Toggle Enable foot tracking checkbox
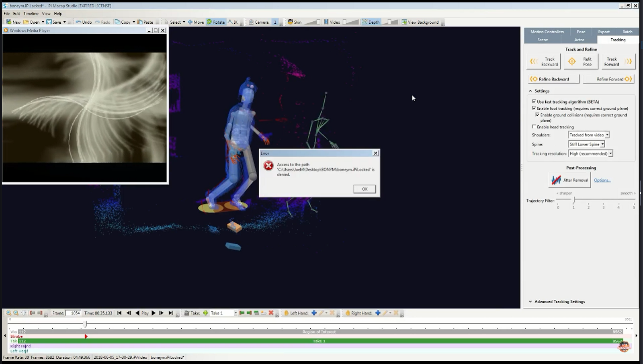This screenshot has width=643, height=364. [534, 108]
